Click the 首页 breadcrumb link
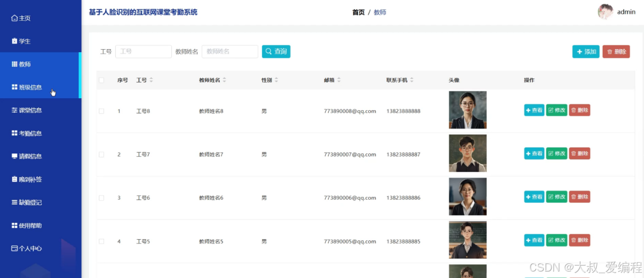Image resolution: width=644 pixels, height=278 pixels. point(358,12)
